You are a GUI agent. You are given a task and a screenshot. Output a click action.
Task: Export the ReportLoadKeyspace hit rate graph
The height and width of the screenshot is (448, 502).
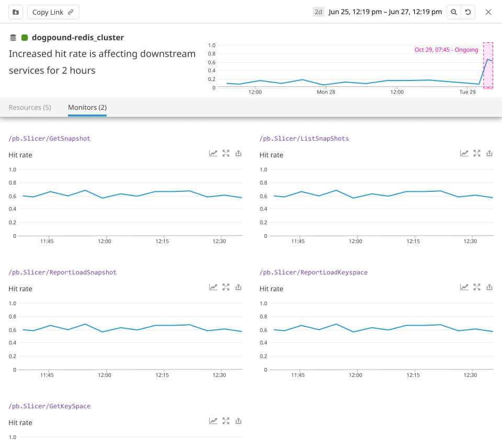pos(489,287)
